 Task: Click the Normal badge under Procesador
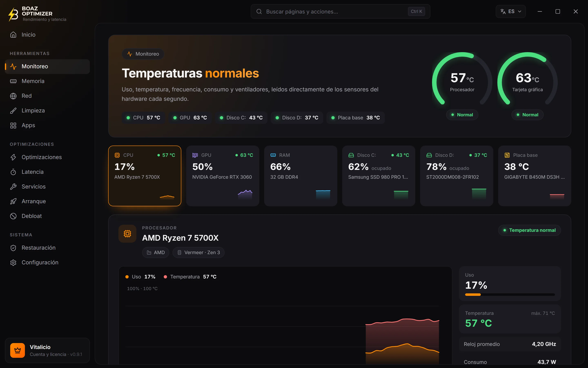tap(462, 115)
